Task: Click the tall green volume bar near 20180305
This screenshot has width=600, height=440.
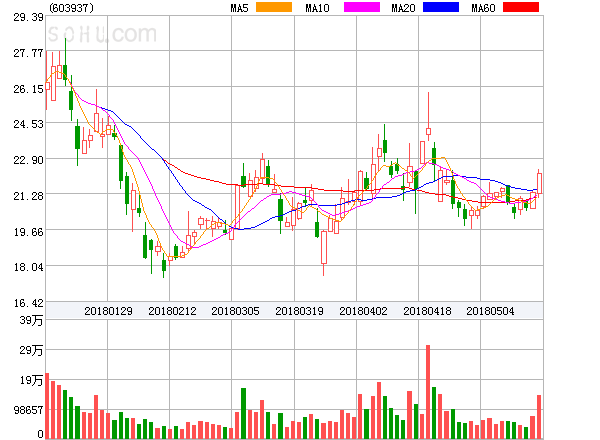Action: (243, 413)
